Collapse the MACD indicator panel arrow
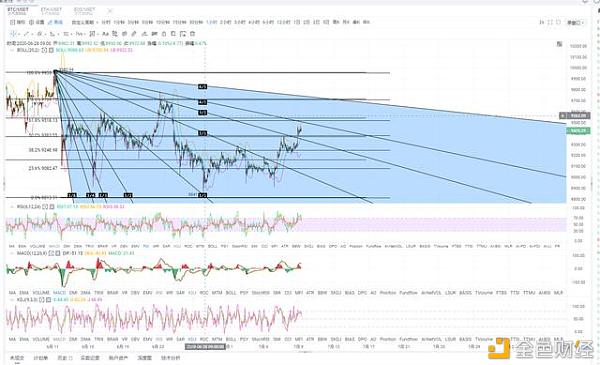 coord(11,253)
